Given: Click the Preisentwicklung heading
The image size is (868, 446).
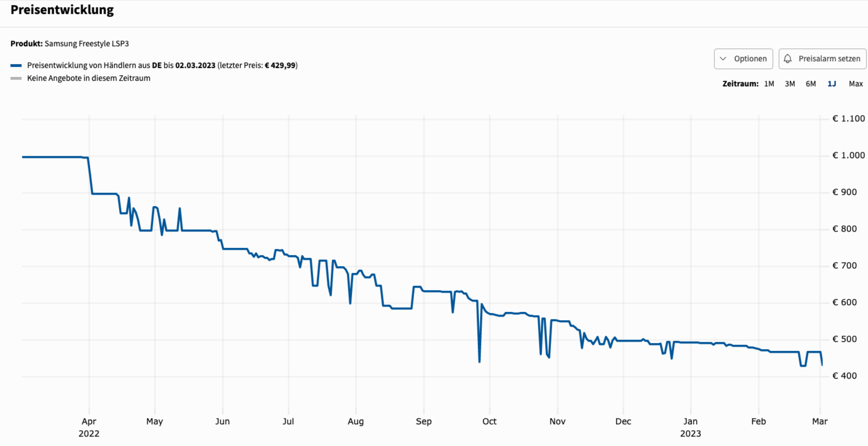Looking at the screenshot, I should (x=62, y=10).
